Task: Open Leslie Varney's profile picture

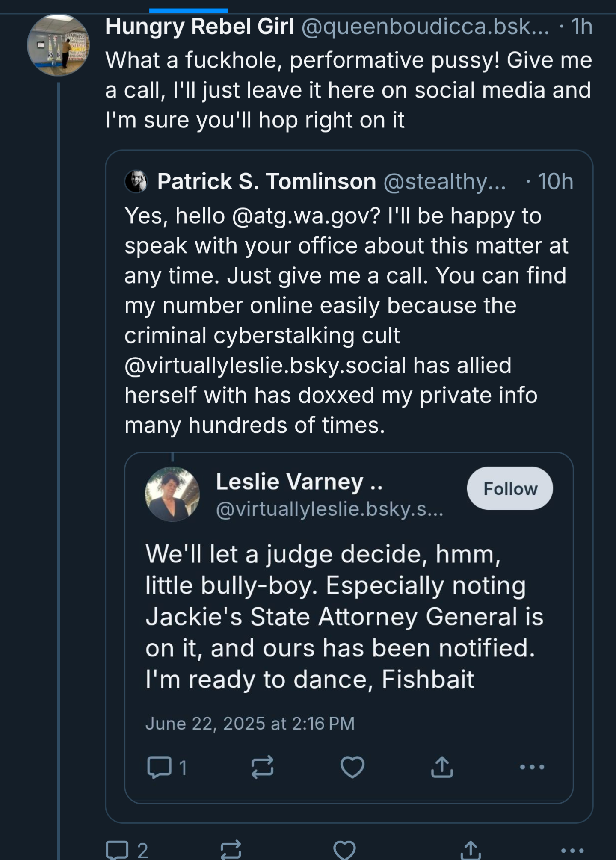Action: pyautogui.click(x=172, y=494)
